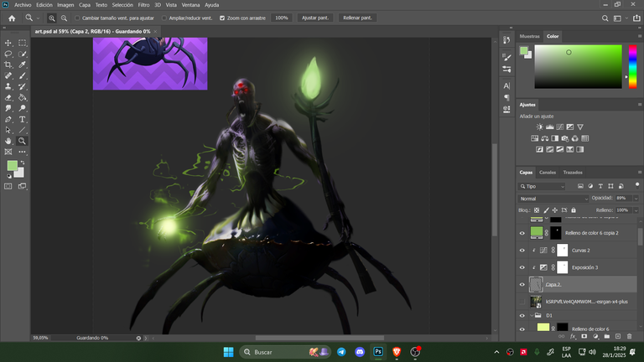Click the 'Rellenar pant.' button
This screenshot has height=362, width=644.
point(357,18)
